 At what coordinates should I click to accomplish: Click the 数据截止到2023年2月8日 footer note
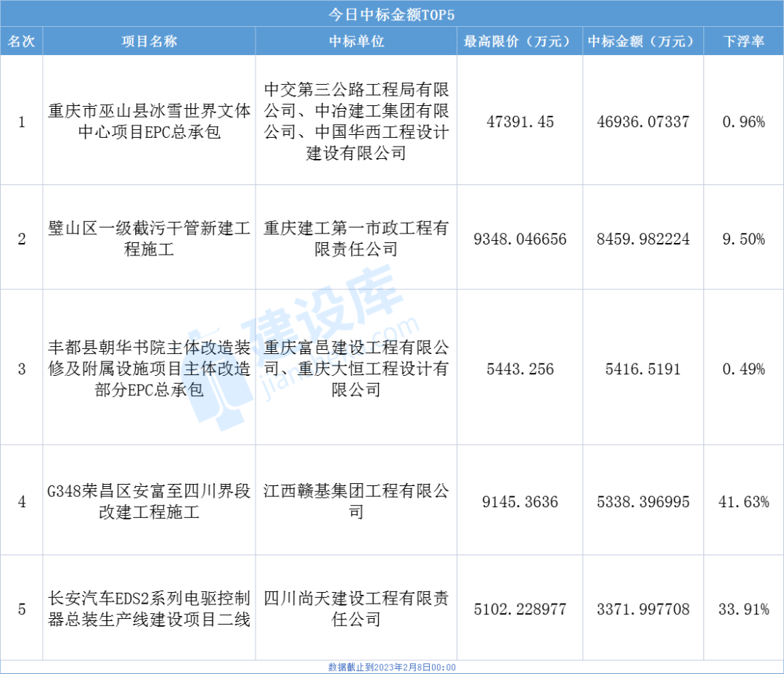point(391,667)
